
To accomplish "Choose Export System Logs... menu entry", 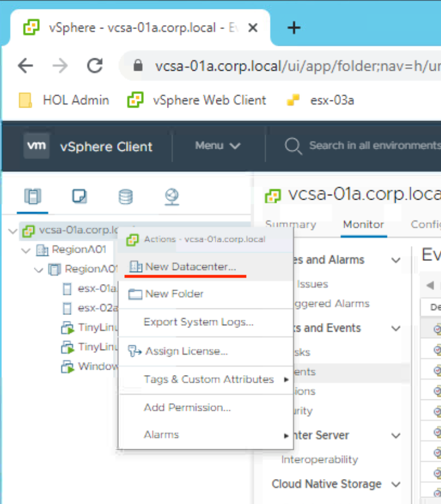I will (206, 322).
